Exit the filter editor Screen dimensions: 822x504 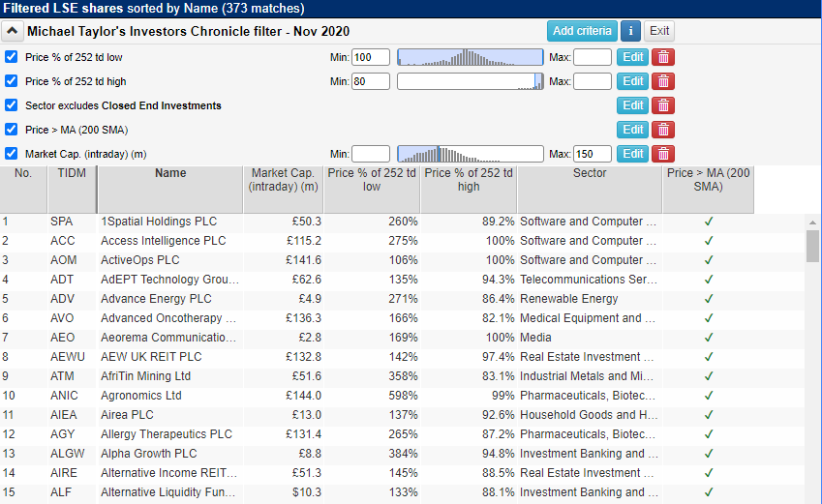[x=659, y=31]
